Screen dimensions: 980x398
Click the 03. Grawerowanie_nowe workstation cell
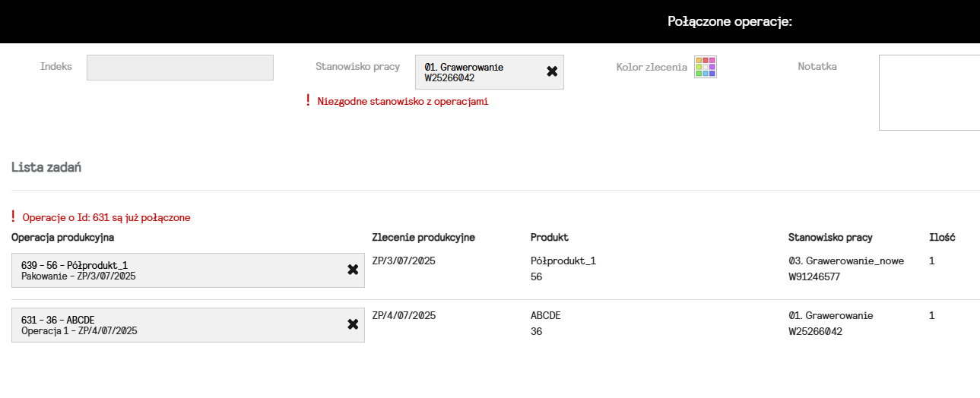pyautogui.click(x=845, y=261)
